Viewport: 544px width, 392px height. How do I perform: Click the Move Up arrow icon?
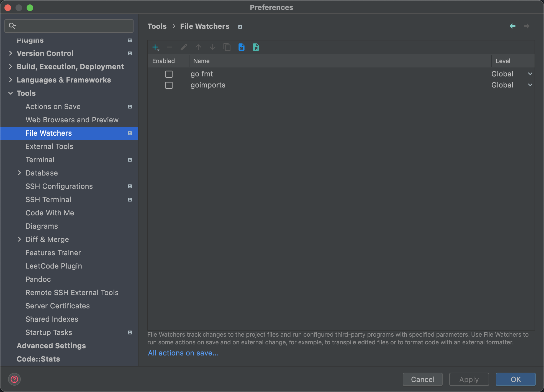coord(198,47)
